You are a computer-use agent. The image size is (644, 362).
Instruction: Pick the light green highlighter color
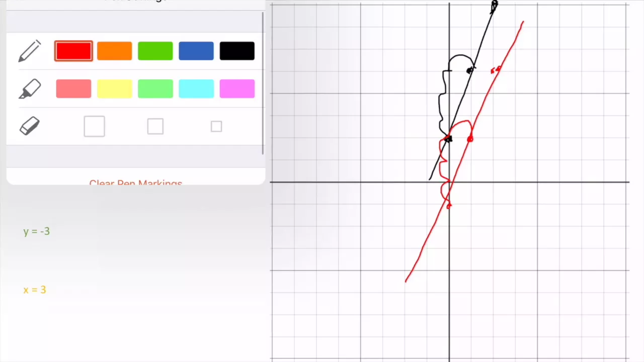coord(155,89)
